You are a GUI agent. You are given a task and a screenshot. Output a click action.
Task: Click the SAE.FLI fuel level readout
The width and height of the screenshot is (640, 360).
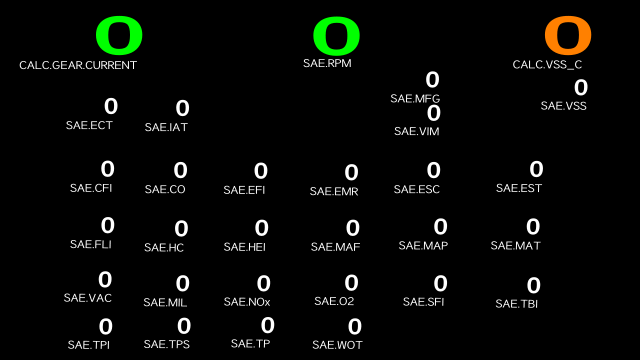coord(107,225)
